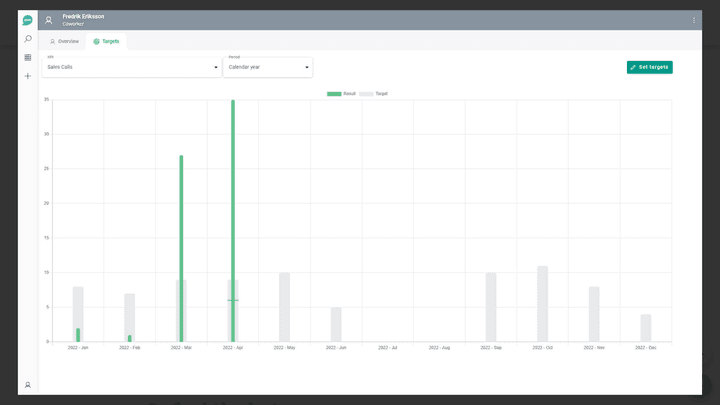The image size is (720, 405).
Task: Click the gray June target bar
Action: 336,325
